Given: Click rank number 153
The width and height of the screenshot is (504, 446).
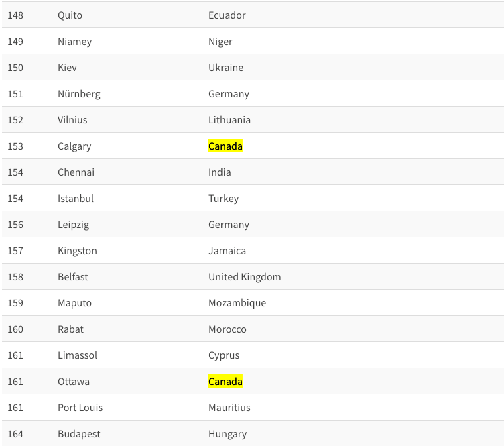Looking at the screenshot, I should coord(15,146).
